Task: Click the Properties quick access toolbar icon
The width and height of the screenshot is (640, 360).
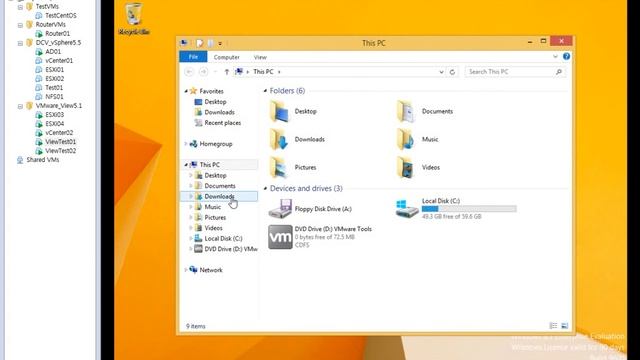Action: (x=199, y=43)
